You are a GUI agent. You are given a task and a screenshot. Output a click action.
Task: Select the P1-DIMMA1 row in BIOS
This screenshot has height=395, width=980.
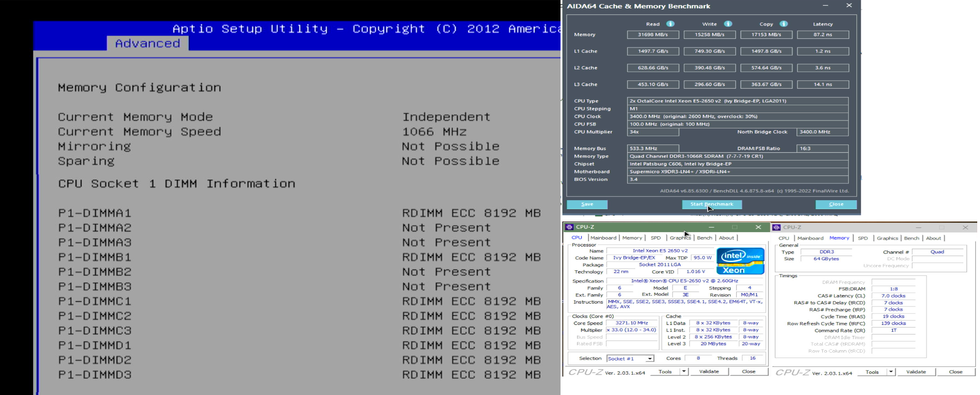pyautogui.click(x=300, y=213)
